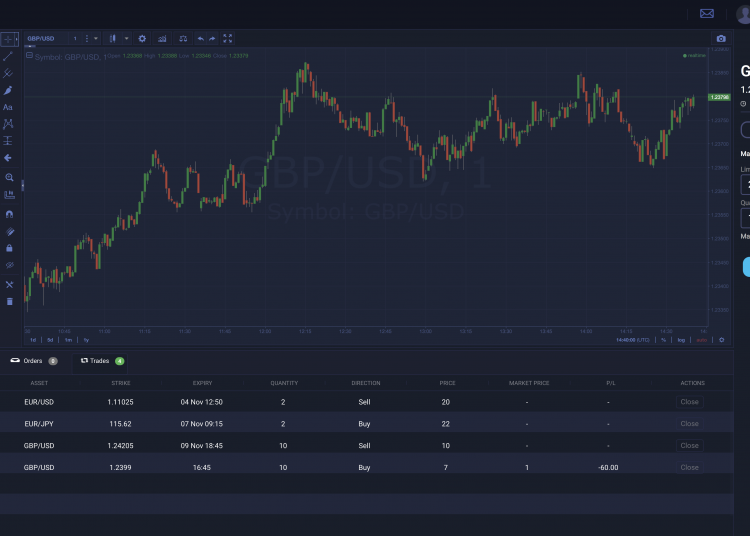Click the 1.24205 strike value
This screenshot has width=750, height=536.
121,446
